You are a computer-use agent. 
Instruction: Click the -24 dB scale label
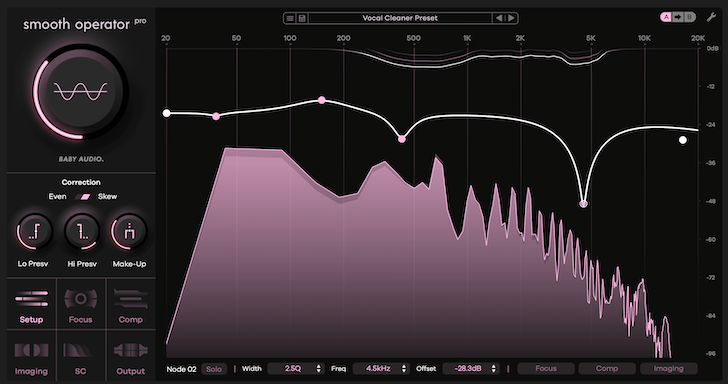coord(711,124)
